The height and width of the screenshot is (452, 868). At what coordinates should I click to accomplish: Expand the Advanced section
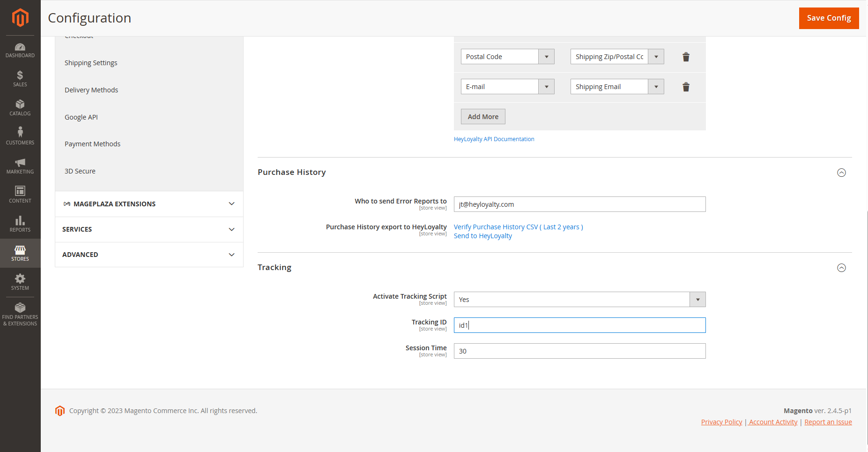[149, 255]
